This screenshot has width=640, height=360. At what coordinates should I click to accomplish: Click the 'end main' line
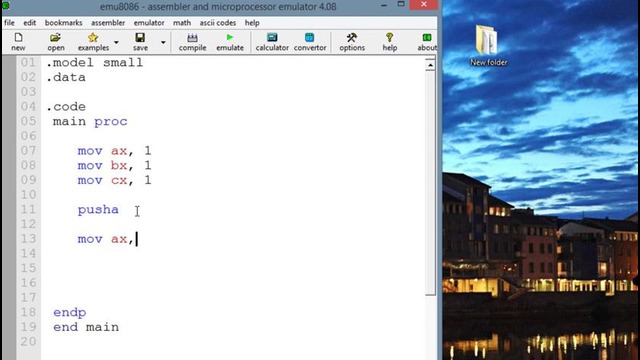tap(86, 327)
